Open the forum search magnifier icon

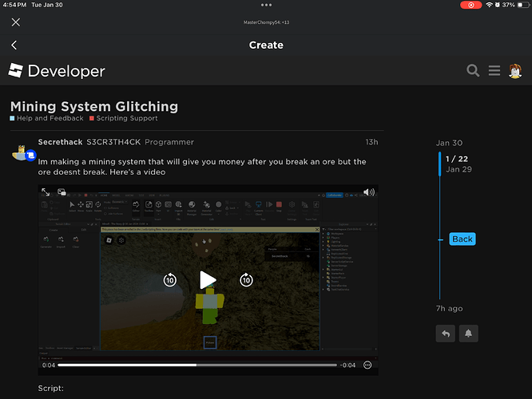(473, 71)
